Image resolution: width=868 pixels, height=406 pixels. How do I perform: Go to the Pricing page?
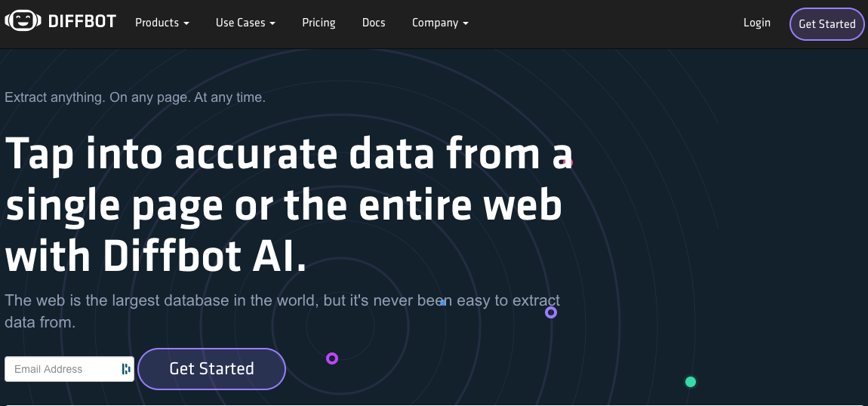coord(319,23)
